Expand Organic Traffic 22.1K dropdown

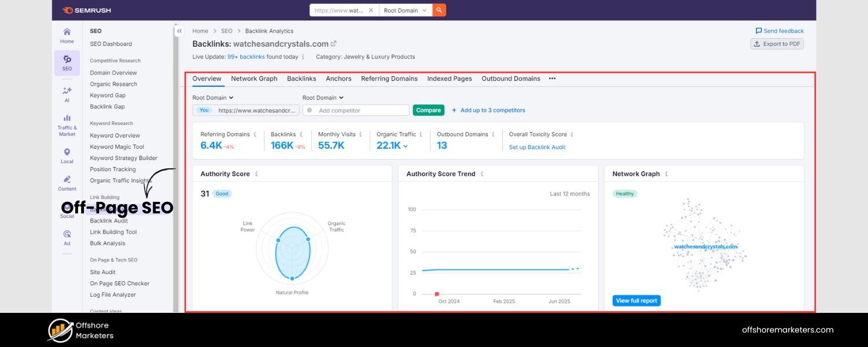pyautogui.click(x=405, y=146)
